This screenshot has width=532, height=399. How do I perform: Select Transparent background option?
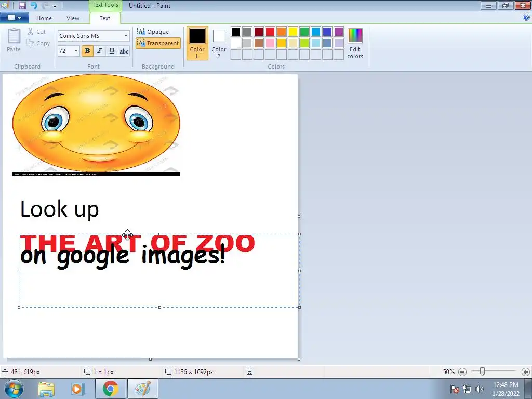click(x=158, y=43)
